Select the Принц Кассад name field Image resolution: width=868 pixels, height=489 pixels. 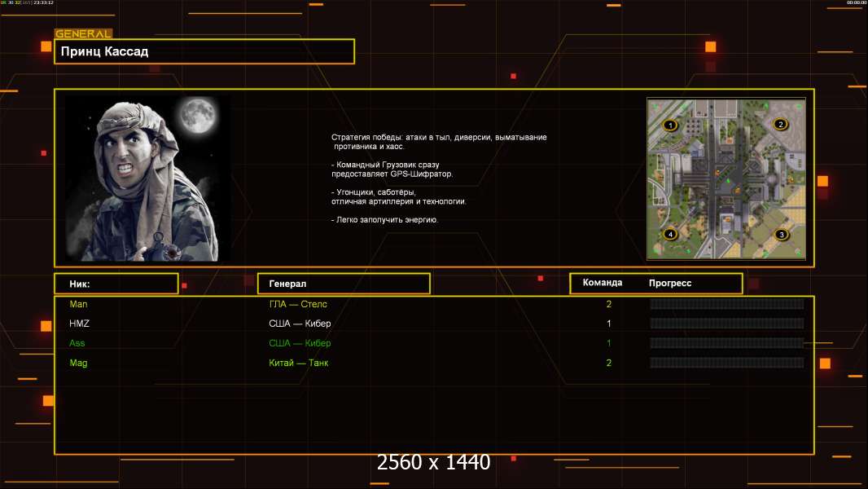[204, 51]
